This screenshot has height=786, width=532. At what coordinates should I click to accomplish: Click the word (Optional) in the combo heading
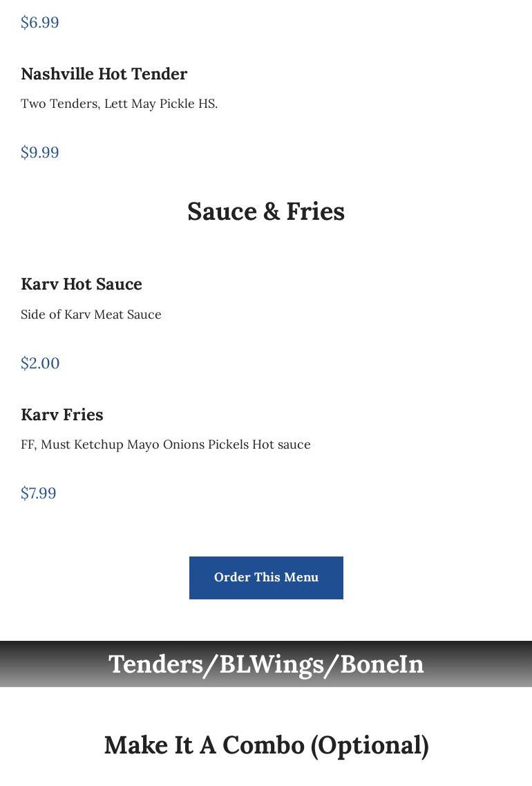[x=370, y=745]
